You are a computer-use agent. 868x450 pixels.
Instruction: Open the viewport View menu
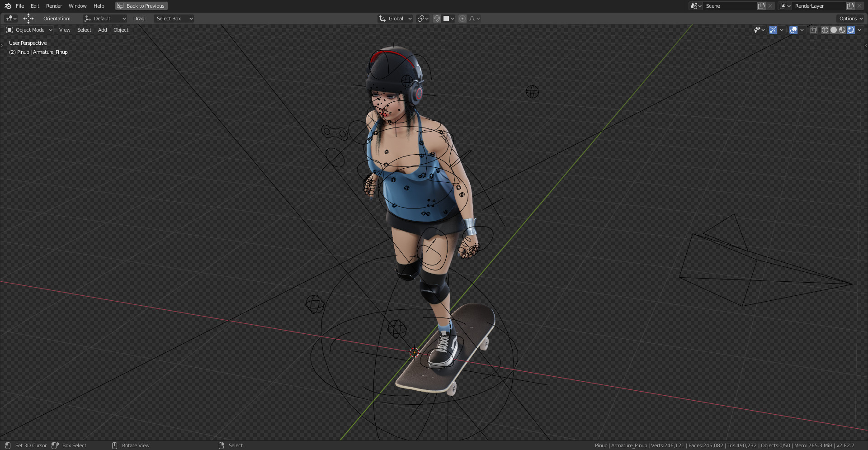tap(65, 30)
